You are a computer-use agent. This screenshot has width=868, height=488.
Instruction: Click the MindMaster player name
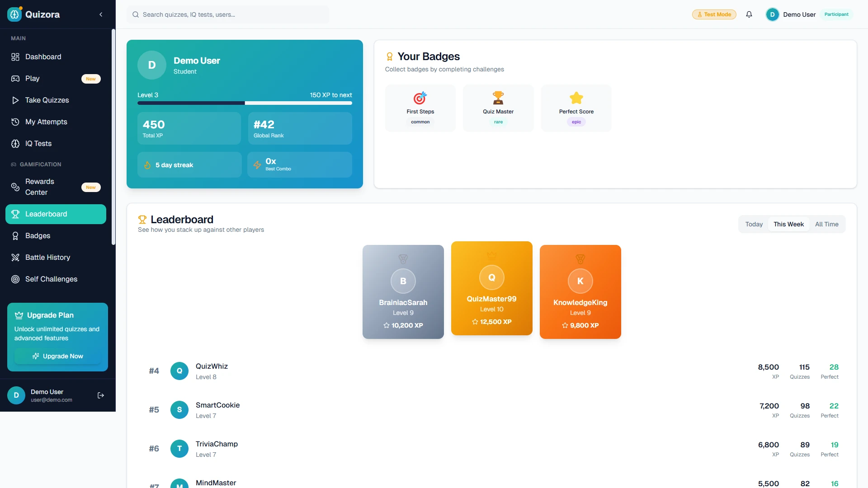point(216,483)
